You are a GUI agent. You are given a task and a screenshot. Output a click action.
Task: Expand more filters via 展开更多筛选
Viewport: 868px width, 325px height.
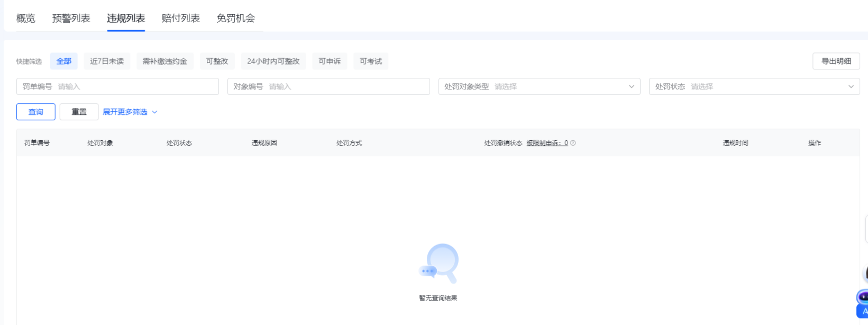[x=125, y=112]
